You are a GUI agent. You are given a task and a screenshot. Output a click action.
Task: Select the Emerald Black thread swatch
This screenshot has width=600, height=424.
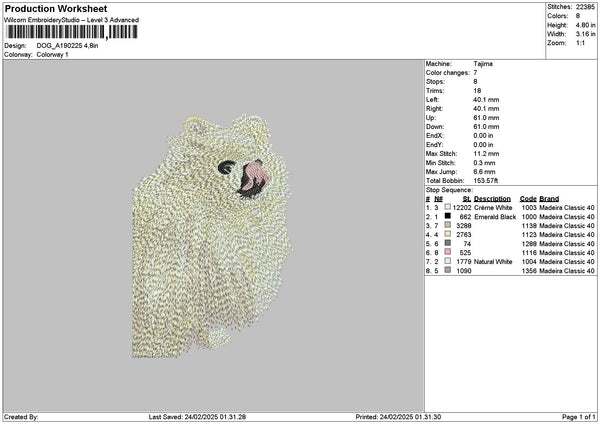447,216
